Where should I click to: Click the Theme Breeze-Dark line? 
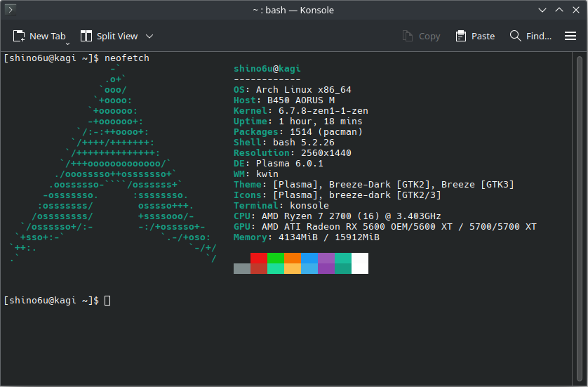pos(374,184)
